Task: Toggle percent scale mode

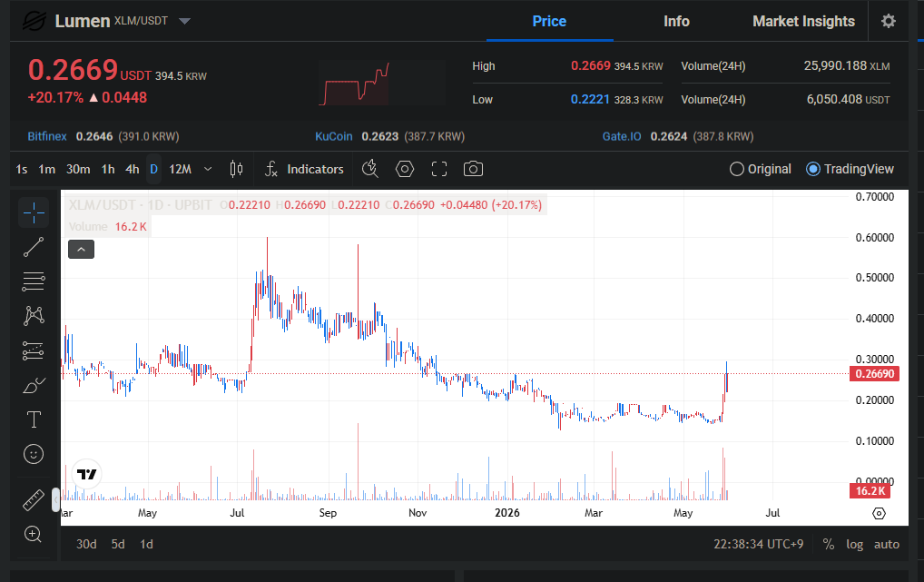Action: click(829, 544)
